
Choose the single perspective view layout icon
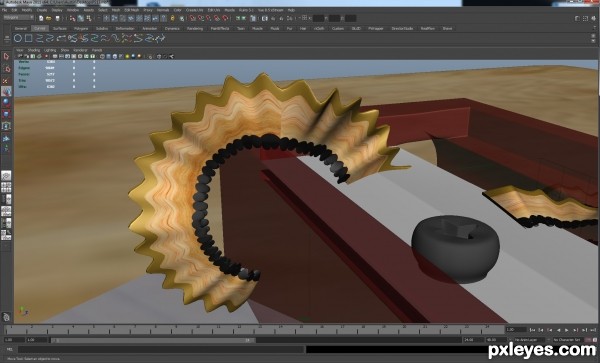6,176
